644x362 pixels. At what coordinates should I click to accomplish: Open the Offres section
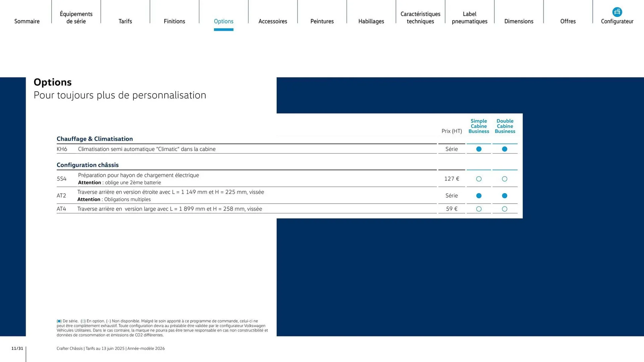(x=568, y=21)
